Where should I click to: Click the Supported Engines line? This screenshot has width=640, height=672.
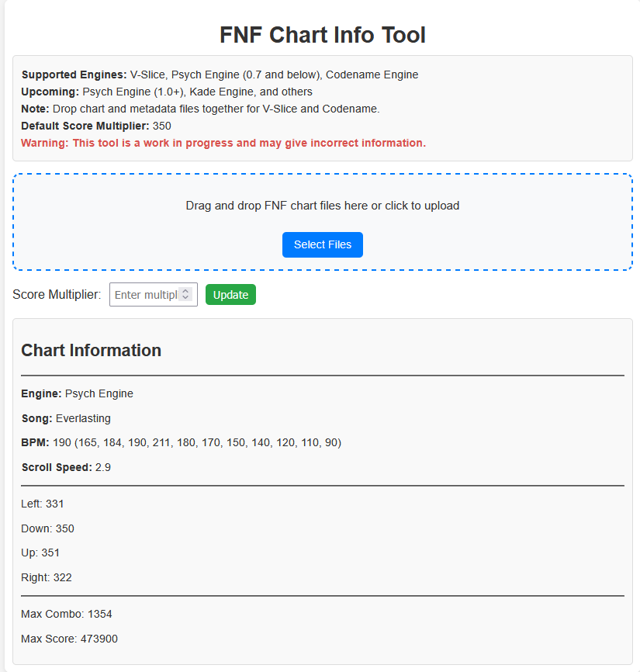point(220,74)
